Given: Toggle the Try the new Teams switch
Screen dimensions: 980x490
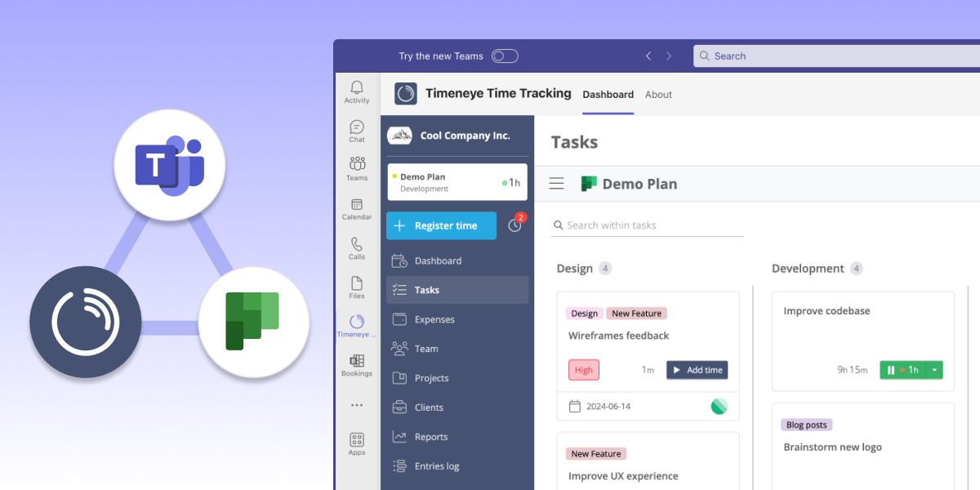Looking at the screenshot, I should click(505, 56).
